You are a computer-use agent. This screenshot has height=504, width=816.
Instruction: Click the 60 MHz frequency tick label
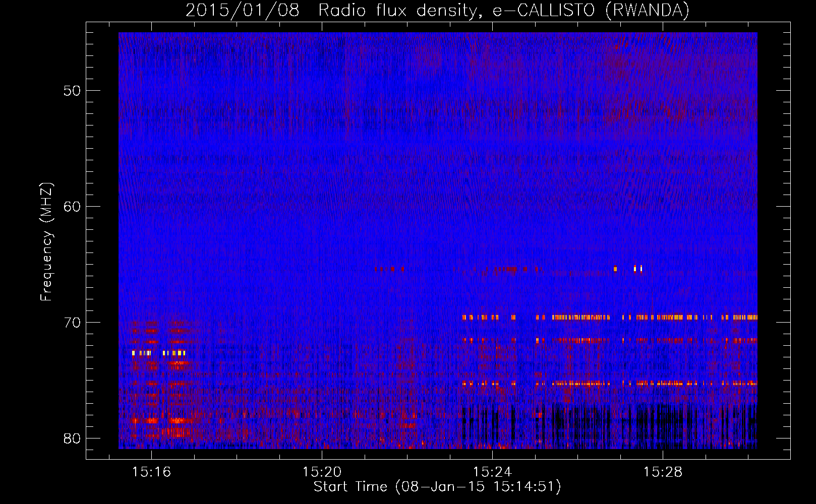coord(72,207)
